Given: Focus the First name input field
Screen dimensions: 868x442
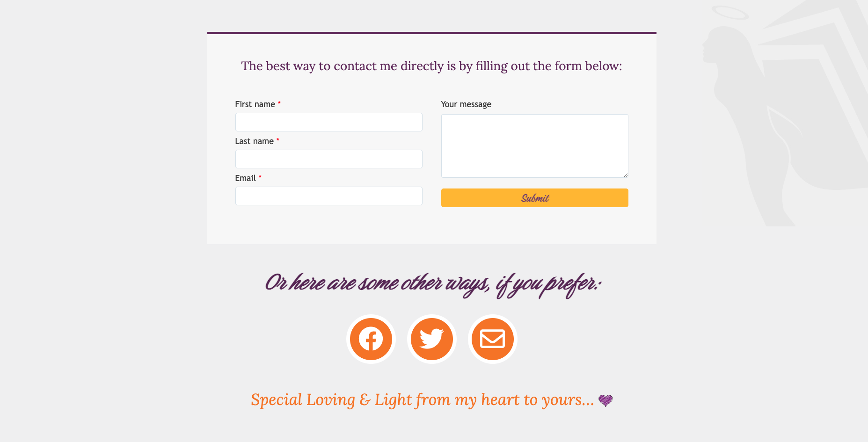Looking at the screenshot, I should click(x=328, y=122).
